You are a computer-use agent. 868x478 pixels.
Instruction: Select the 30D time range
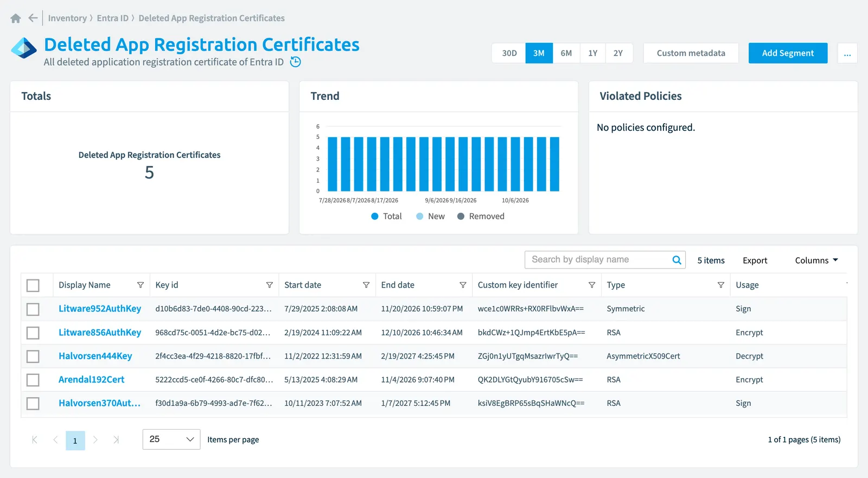pyautogui.click(x=509, y=53)
